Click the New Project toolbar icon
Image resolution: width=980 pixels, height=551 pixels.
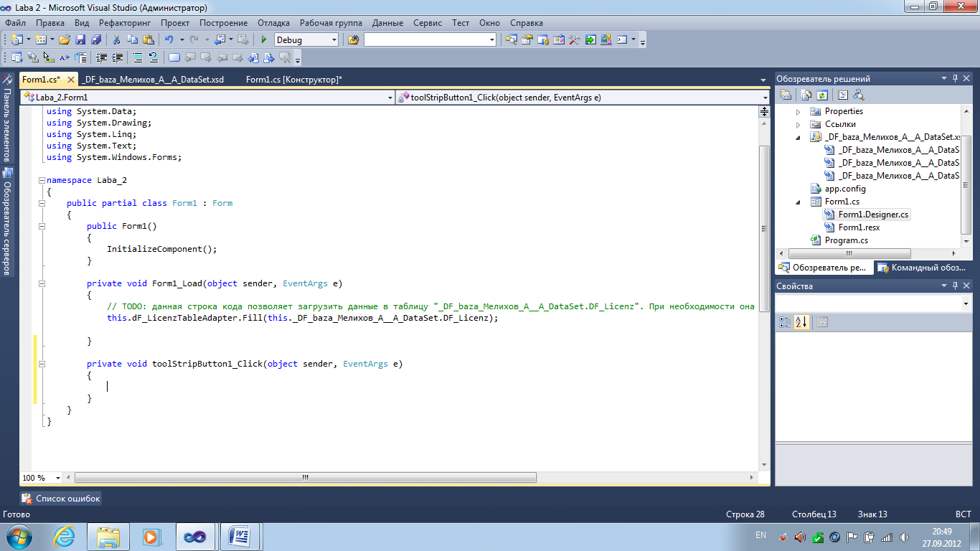(17, 40)
